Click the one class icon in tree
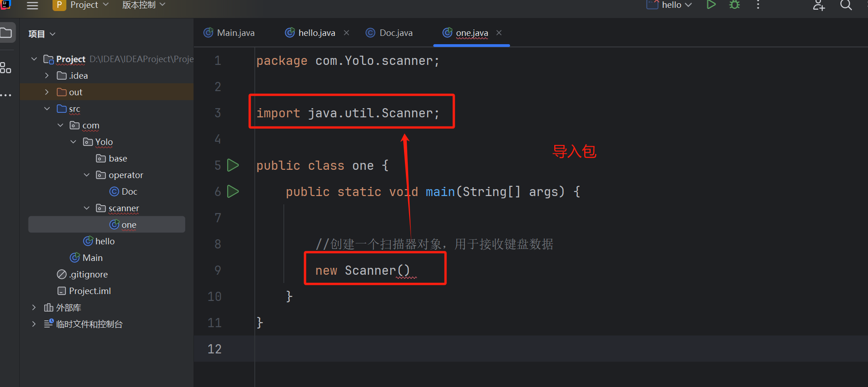 click(x=114, y=225)
